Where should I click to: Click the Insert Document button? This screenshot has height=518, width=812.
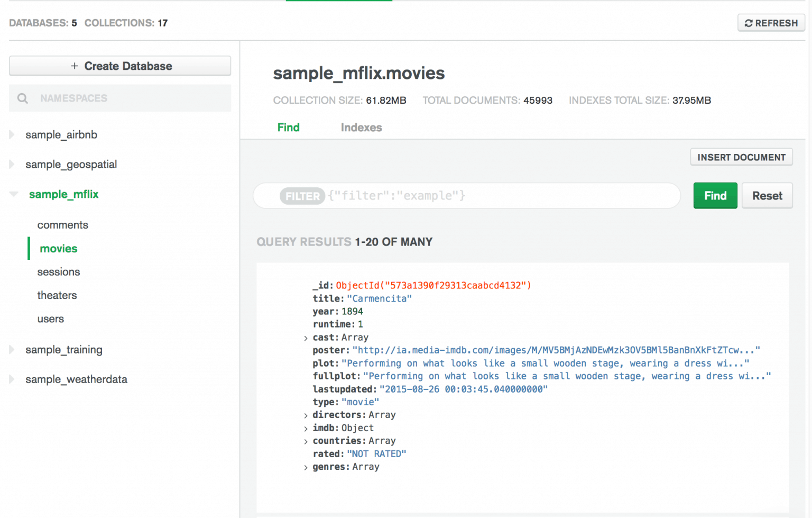[x=741, y=157]
